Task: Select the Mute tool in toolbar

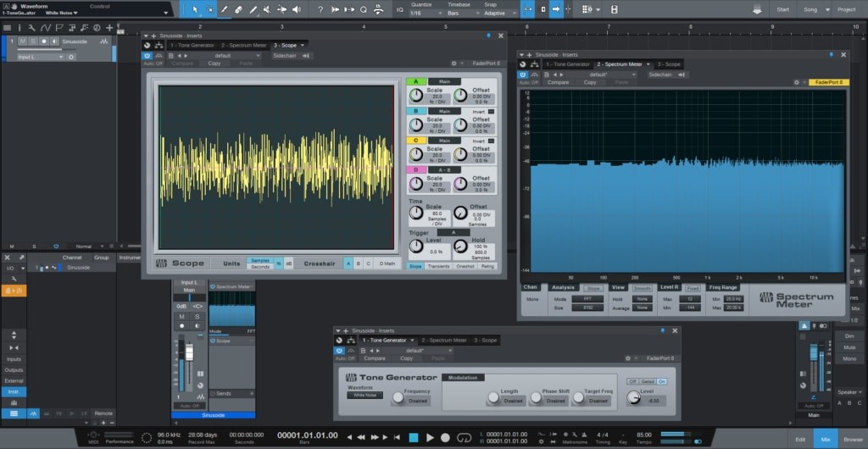Action: click(x=268, y=10)
